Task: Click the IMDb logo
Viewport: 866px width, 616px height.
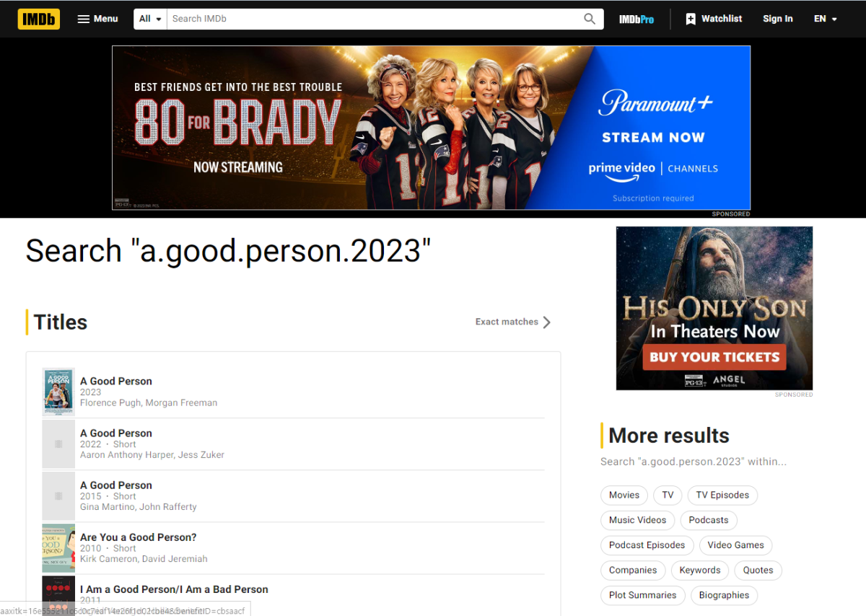Action: pos(38,19)
